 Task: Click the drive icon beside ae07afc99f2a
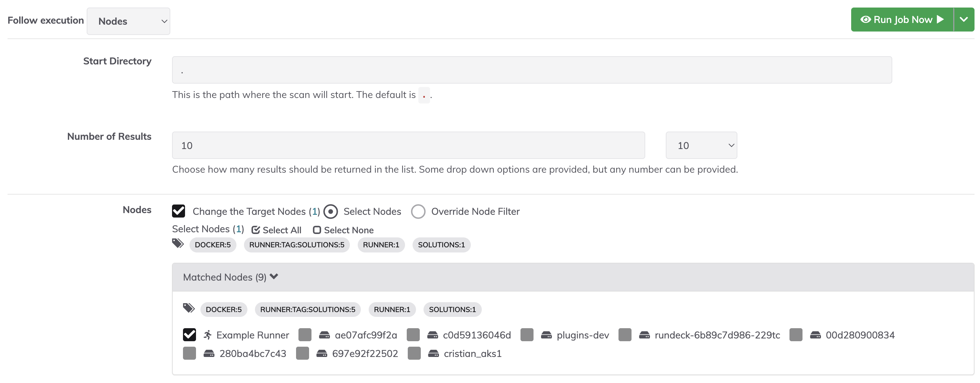pyautogui.click(x=324, y=335)
